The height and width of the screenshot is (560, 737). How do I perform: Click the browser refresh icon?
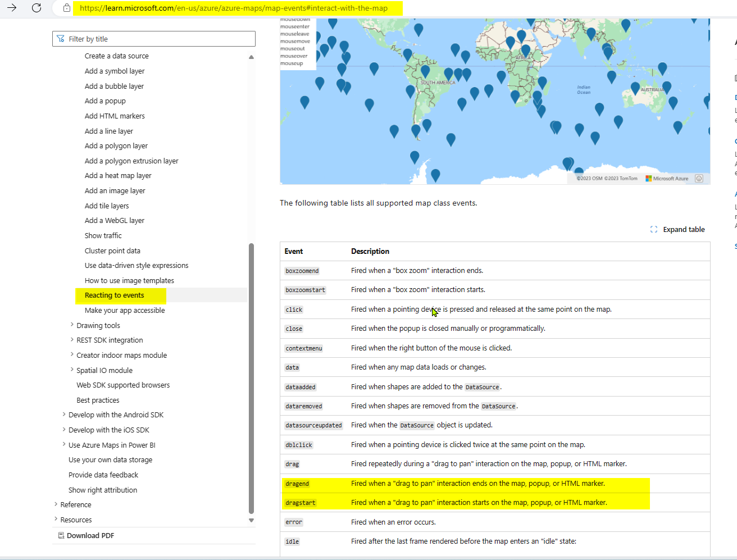click(x=37, y=8)
